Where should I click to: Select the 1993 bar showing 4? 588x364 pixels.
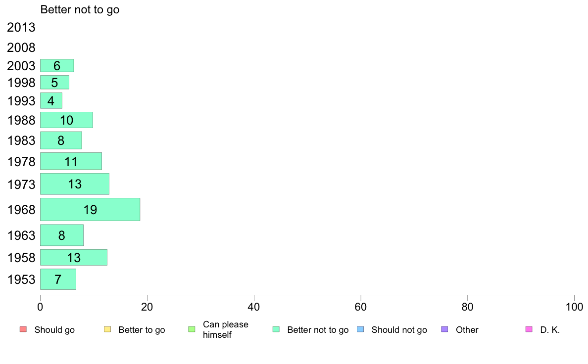(51, 101)
